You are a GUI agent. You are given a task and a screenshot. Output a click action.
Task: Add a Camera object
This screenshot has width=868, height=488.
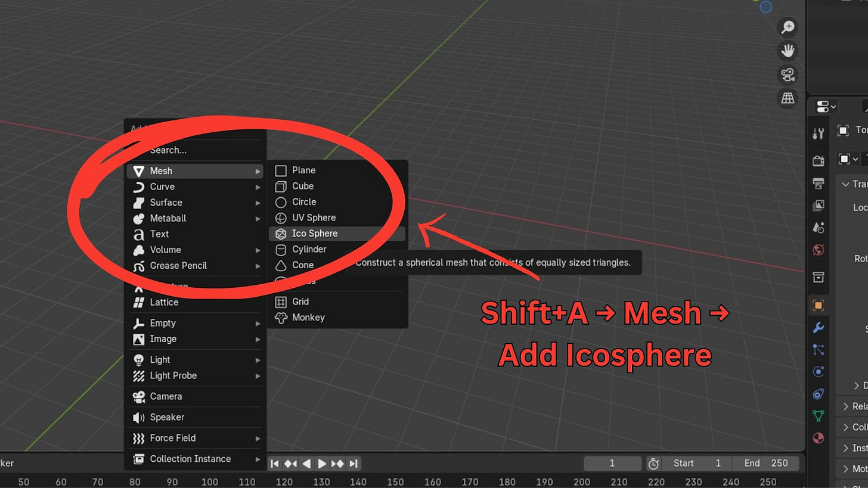(x=195, y=396)
